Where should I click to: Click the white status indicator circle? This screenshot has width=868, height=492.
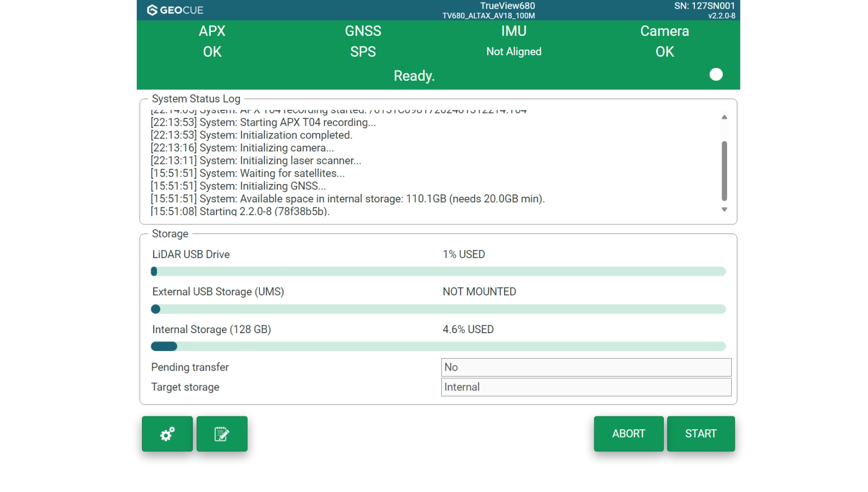[x=716, y=75]
